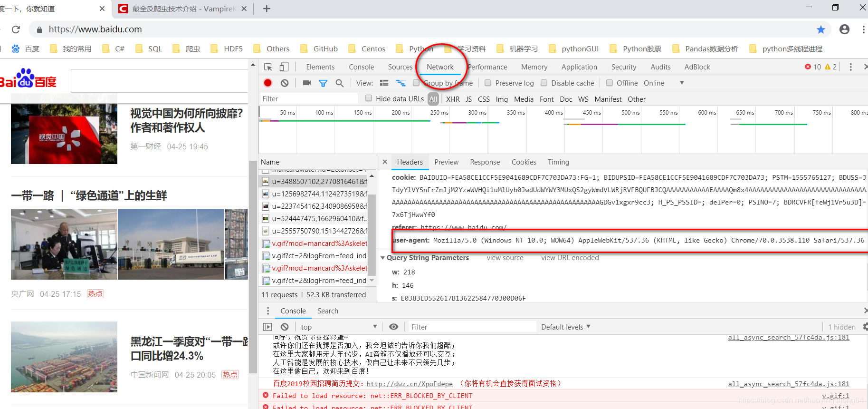Click the Baidu logo
The image size is (868, 409).
tap(28, 79)
